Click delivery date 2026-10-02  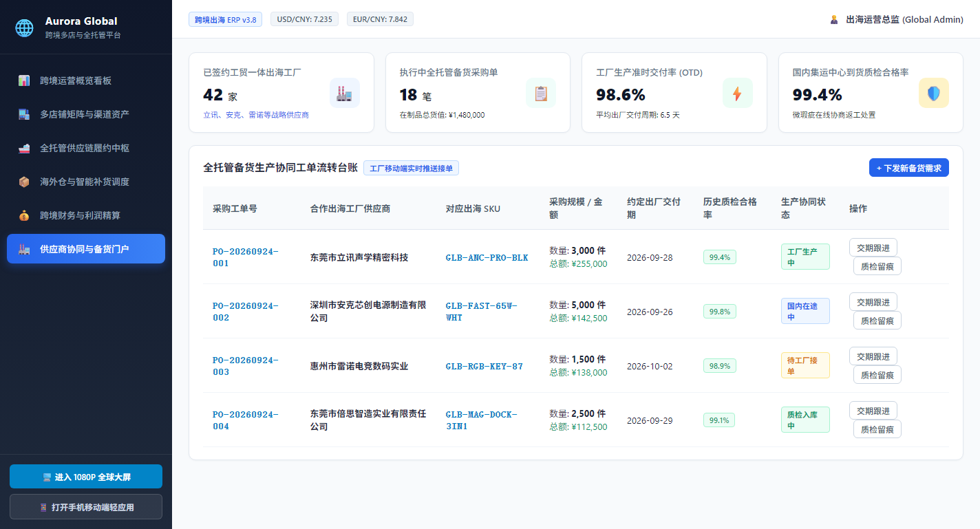pyautogui.click(x=650, y=366)
